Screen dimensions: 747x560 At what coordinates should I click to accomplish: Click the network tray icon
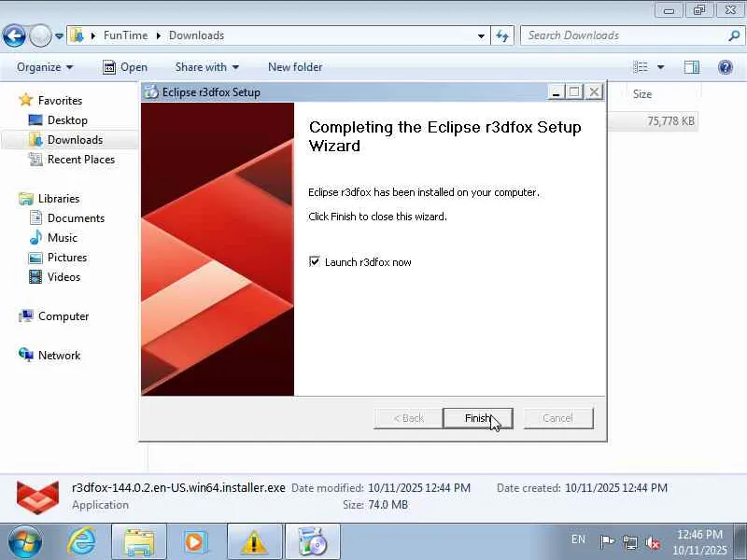(x=629, y=542)
